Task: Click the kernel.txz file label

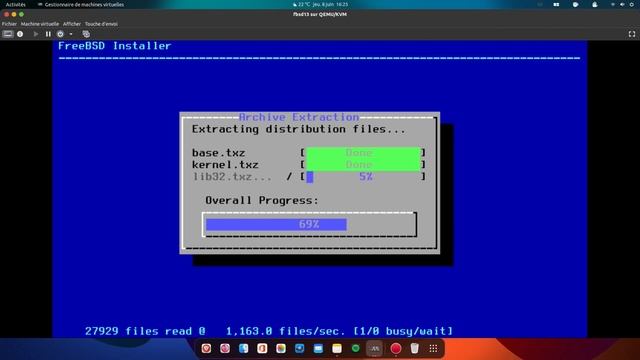Action: click(225, 165)
